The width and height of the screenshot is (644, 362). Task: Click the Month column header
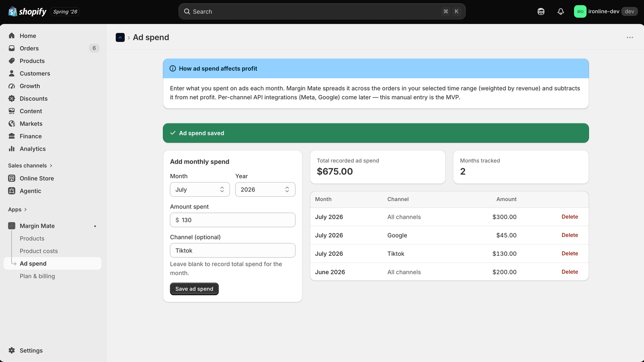point(323,199)
